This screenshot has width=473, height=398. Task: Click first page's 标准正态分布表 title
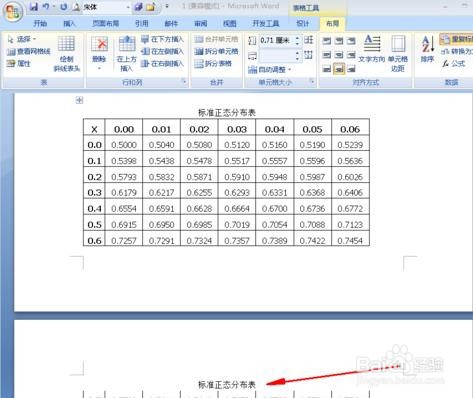pyautogui.click(x=227, y=113)
